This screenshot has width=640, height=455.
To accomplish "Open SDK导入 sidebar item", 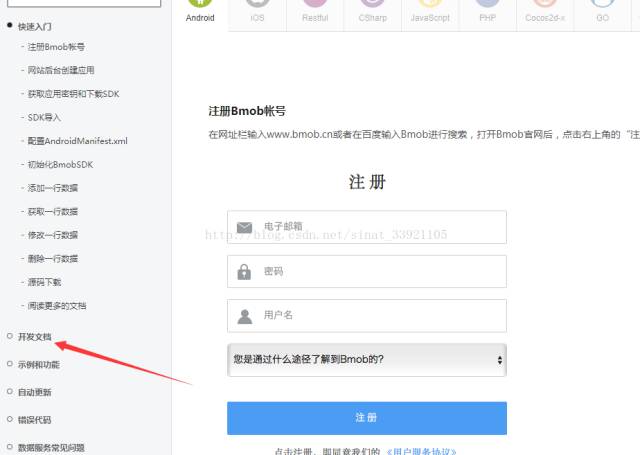I will (44, 118).
